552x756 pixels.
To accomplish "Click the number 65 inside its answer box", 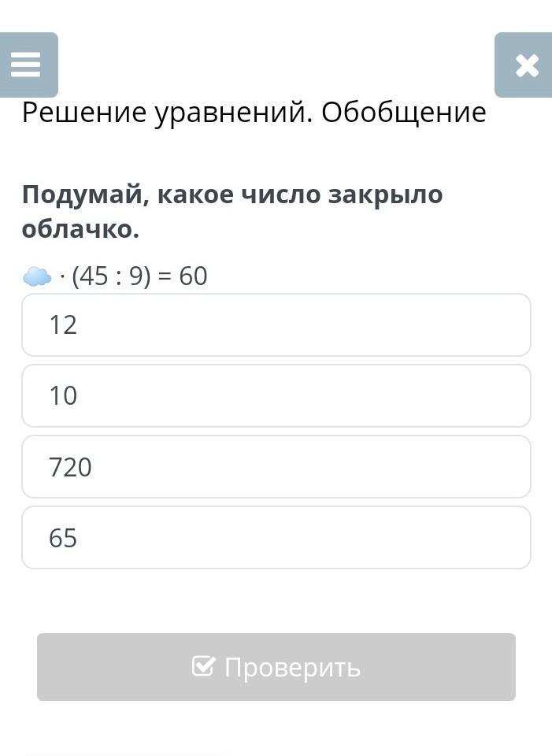I will [x=63, y=538].
